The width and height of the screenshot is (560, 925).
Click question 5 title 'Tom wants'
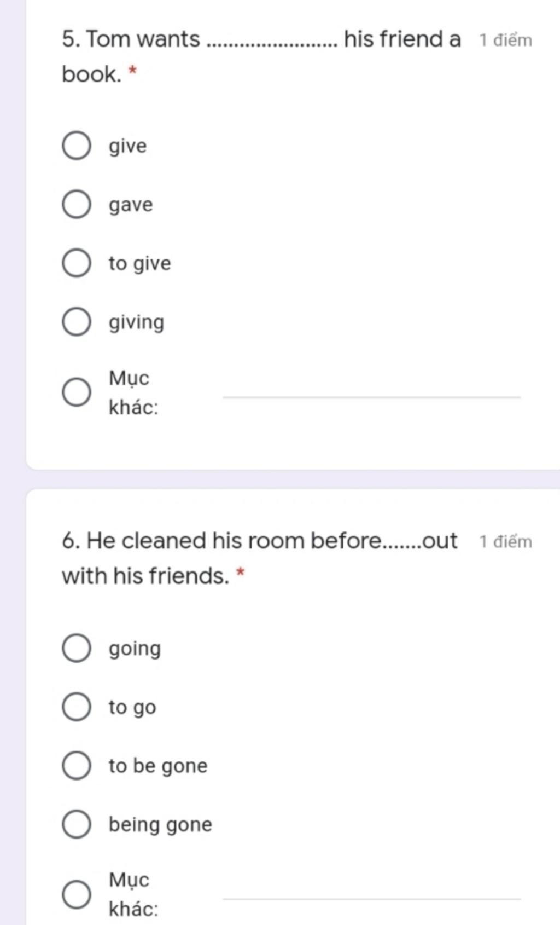point(143,39)
